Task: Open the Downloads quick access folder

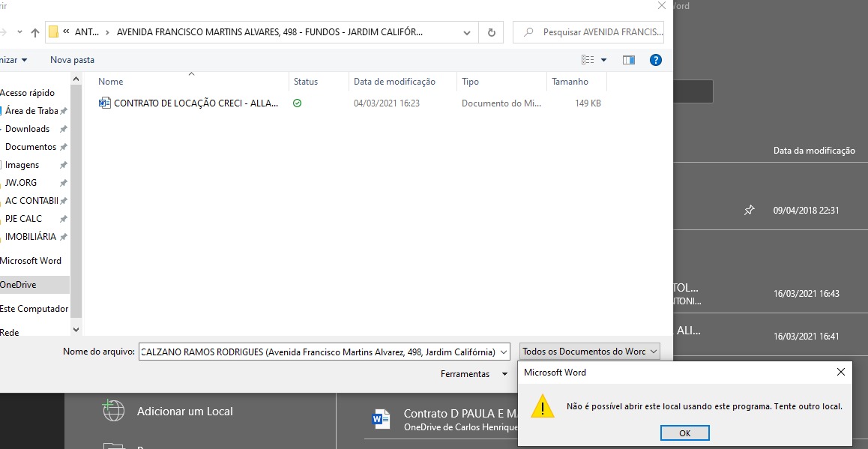Action: [x=27, y=128]
